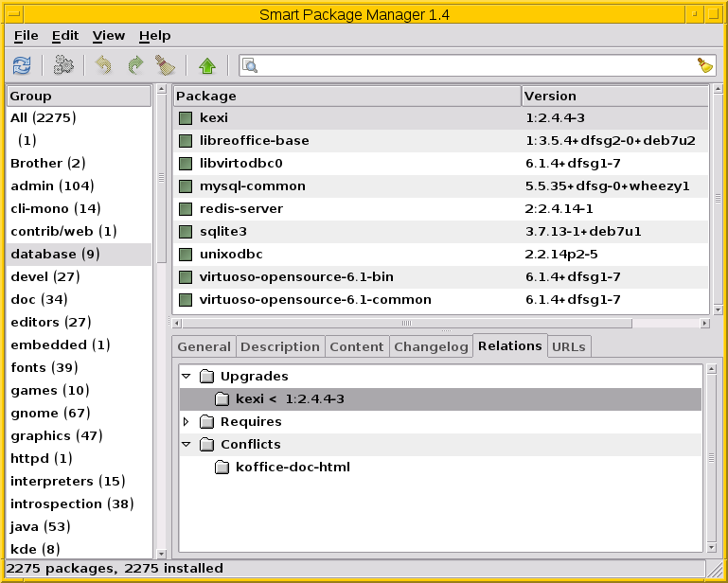Toggle the status box for sqlite3
The height and width of the screenshot is (583, 728).
click(186, 232)
